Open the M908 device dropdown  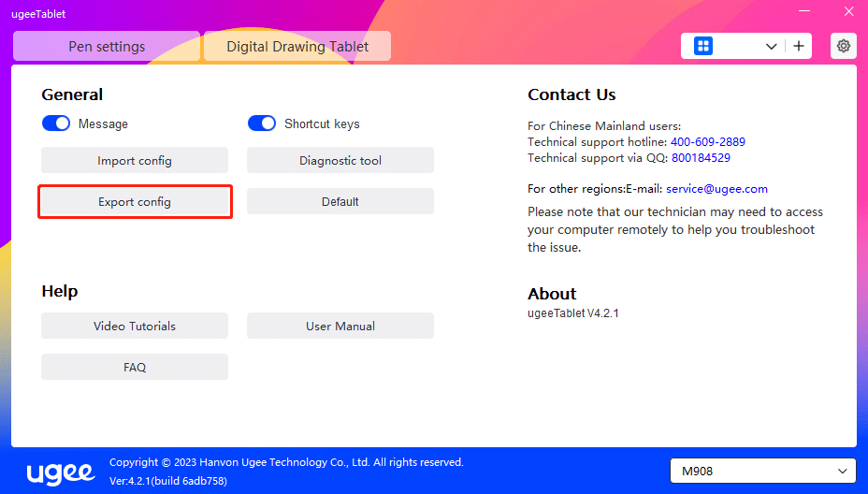pos(763,471)
